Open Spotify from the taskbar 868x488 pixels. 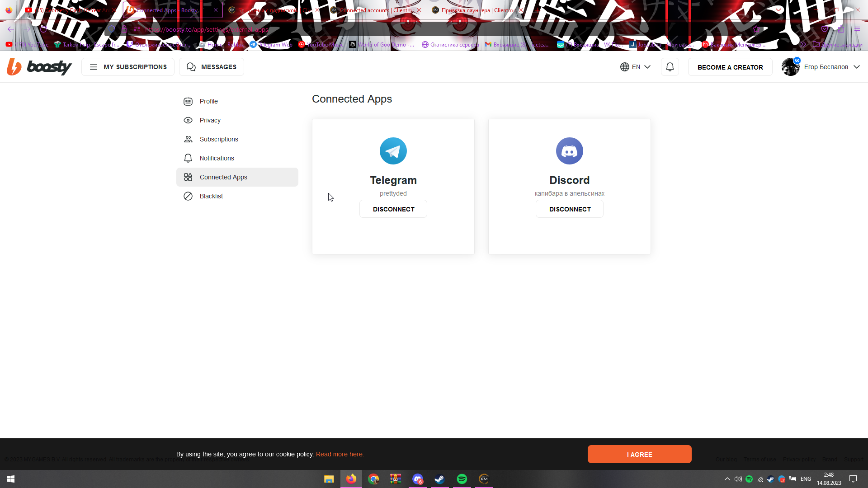click(x=462, y=479)
